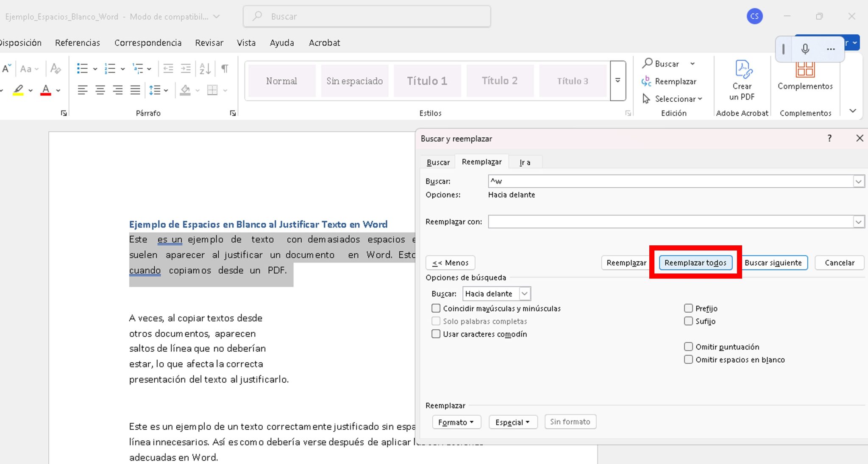Enable Coincidir mayúsculas y minúsculas
This screenshot has height=464, width=868.
coord(436,308)
